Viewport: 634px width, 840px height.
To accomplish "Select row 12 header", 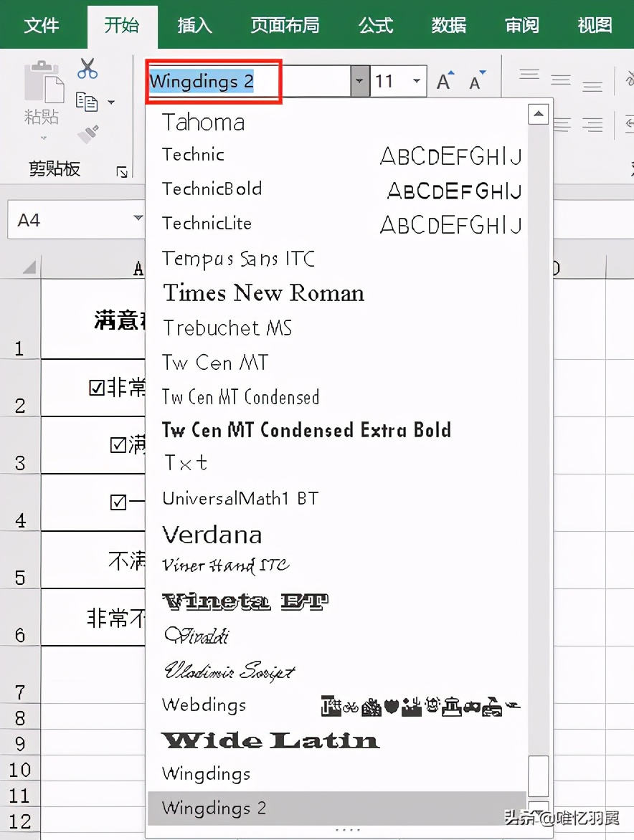I will coord(20,821).
